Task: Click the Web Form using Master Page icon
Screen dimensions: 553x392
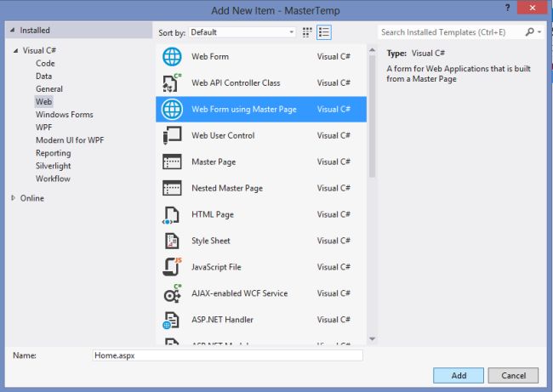Action: [172, 110]
